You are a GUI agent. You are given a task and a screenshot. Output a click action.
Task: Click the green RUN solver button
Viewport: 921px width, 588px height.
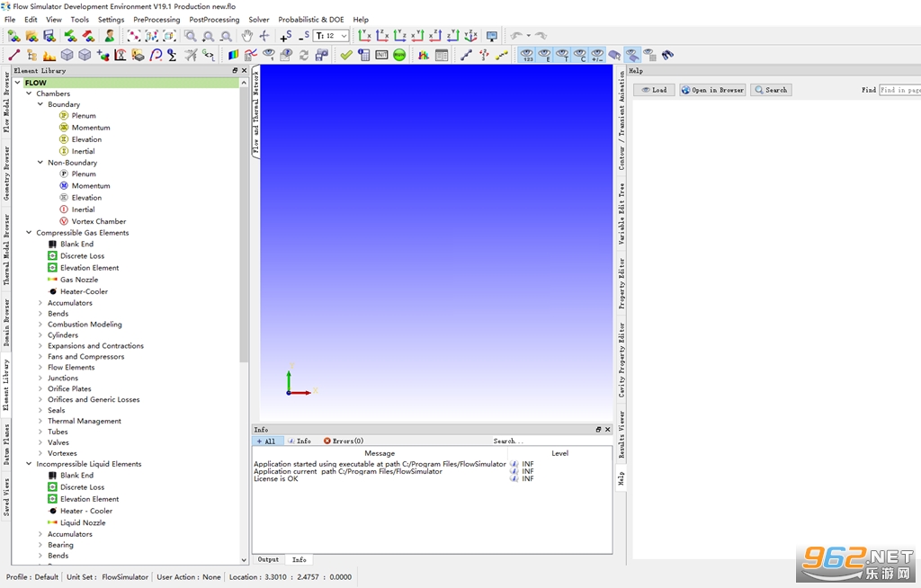point(399,55)
